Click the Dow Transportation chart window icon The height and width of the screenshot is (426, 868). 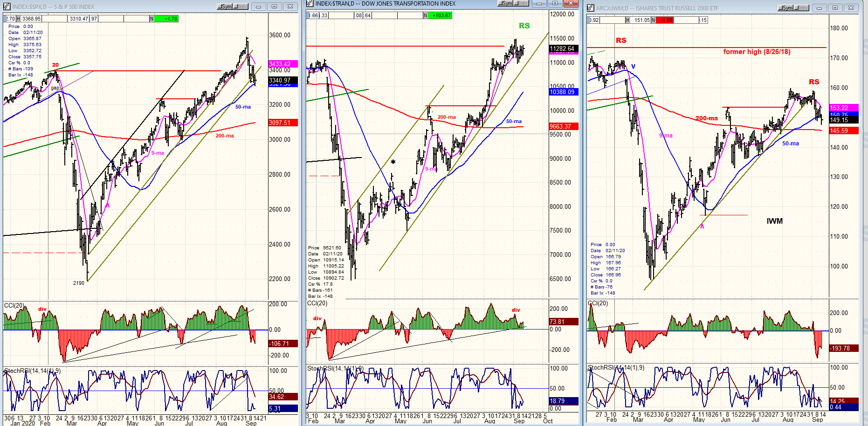pos(310,3)
